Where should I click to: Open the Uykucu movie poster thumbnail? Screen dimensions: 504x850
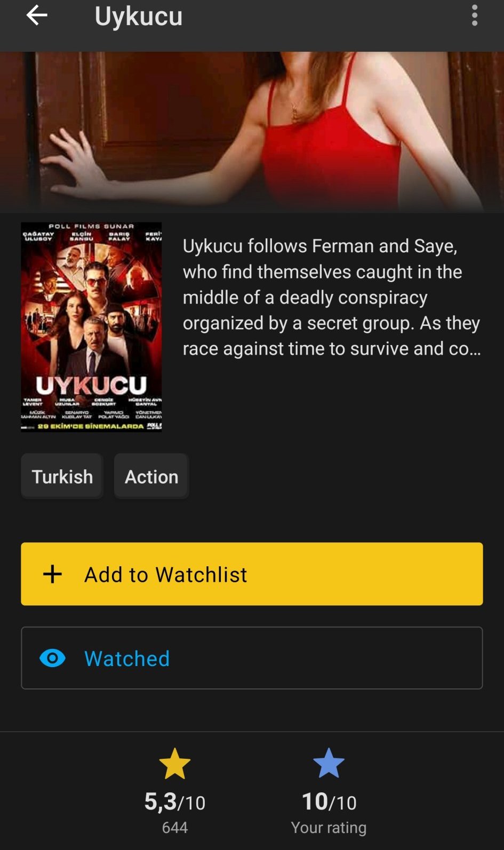(91, 327)
